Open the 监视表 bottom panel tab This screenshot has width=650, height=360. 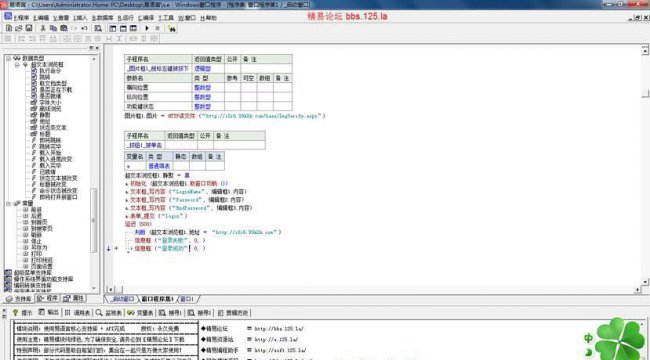(109, 313)
